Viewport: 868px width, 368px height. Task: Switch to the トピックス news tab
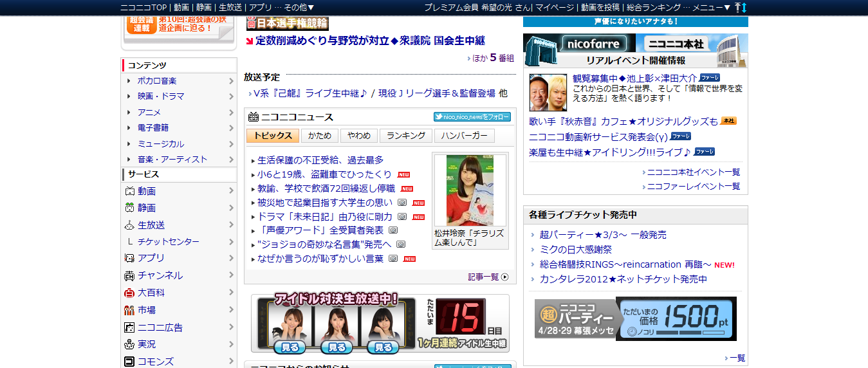coord(272,136)
